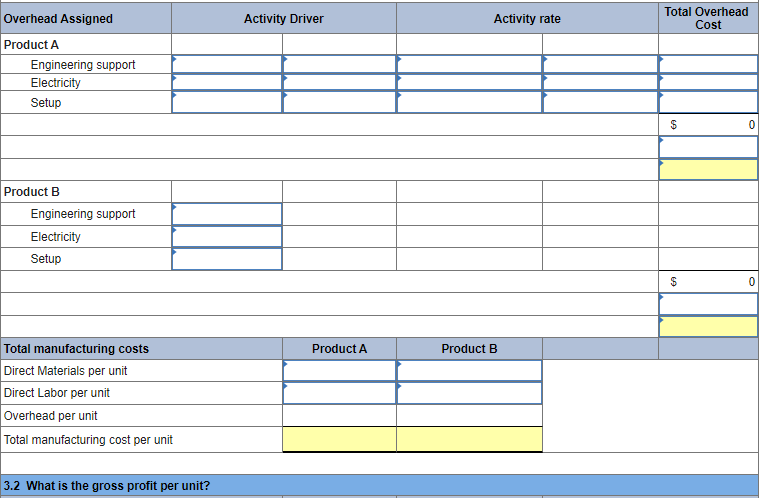Screen dimensions: 762x498
Task: Click the Total Overhead Cost column header
Action: click(x=707, y=18)
